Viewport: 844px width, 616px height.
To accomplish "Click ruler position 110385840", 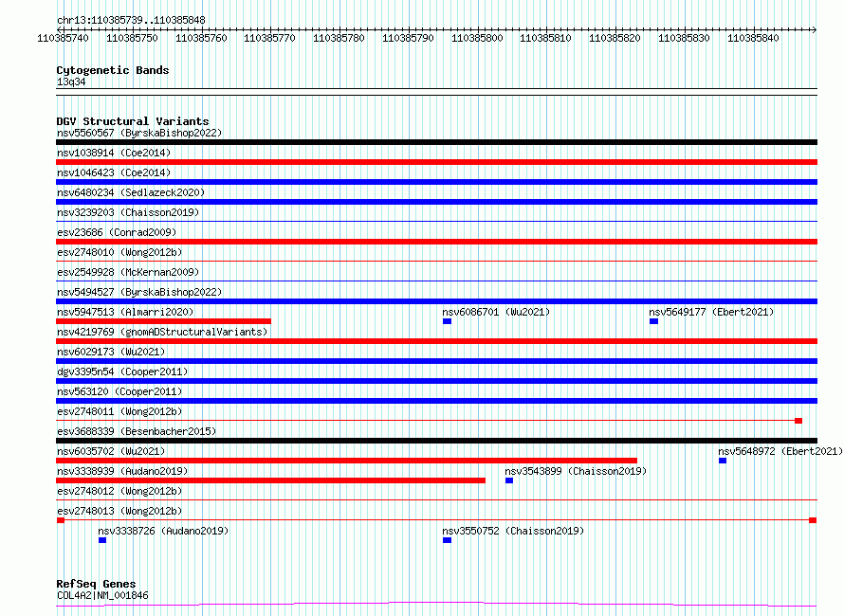I will coord(753,38).
